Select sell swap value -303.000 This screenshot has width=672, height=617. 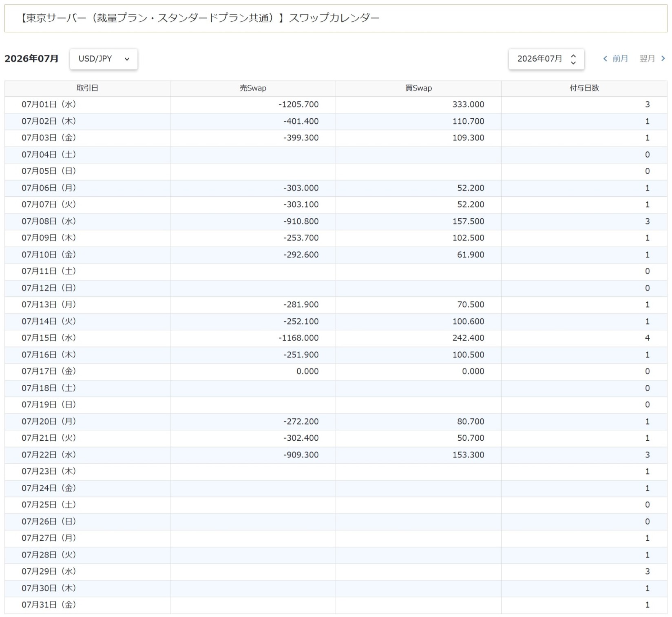[x=301, y=188]
